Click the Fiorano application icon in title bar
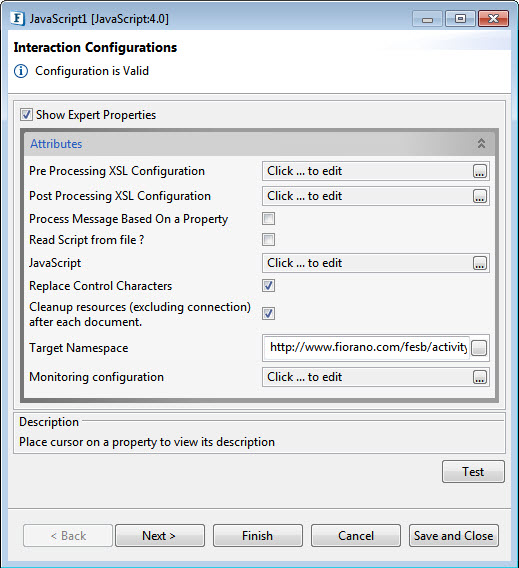This screenshot has height=568, width=519. (17, 18)
